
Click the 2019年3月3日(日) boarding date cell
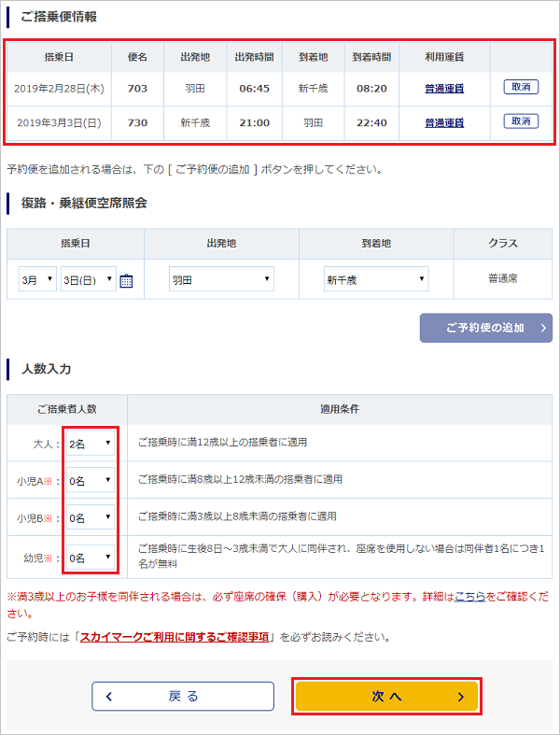(58, 122)
